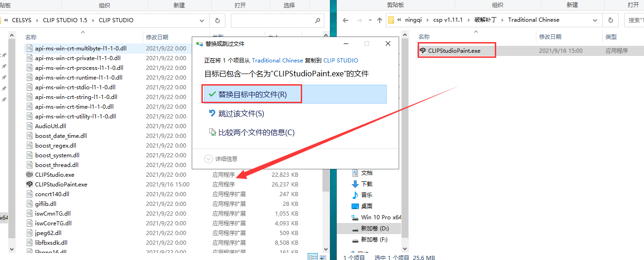Select drive 新加卷 (F:) in navigation pane
This screenshot has height=260, width=644.
375,239
